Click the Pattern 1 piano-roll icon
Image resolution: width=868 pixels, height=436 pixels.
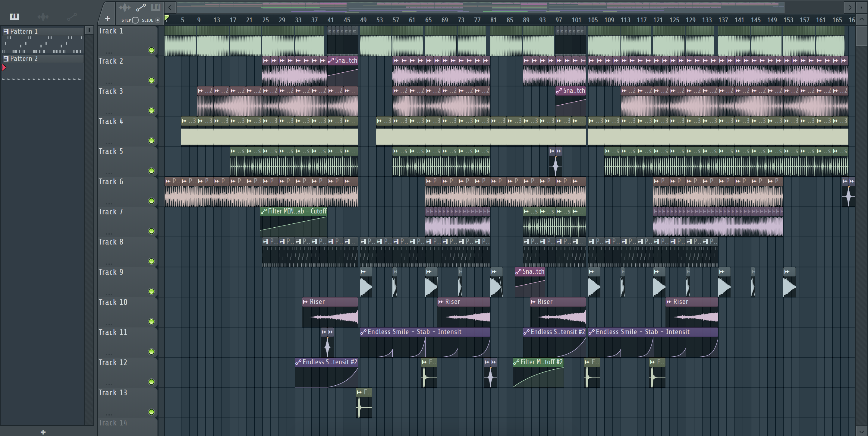[x=6, y=31]
